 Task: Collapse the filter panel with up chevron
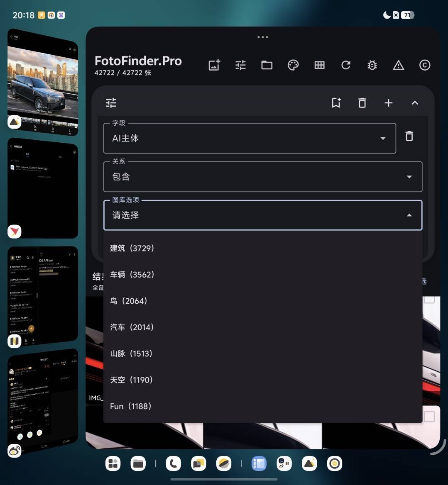tap(415, 103)
